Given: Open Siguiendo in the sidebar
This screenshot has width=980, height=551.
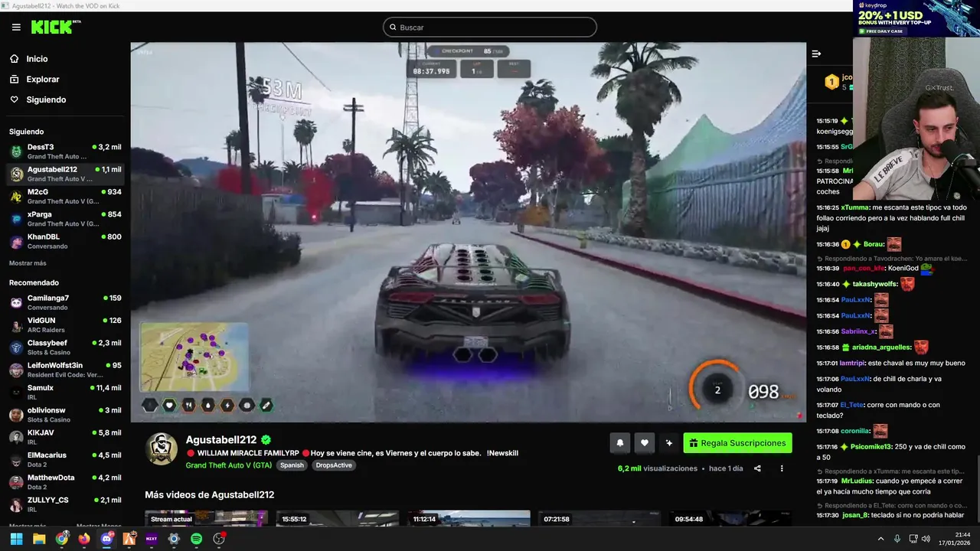Looking at the screenshot, I should (x=46, y=99).
